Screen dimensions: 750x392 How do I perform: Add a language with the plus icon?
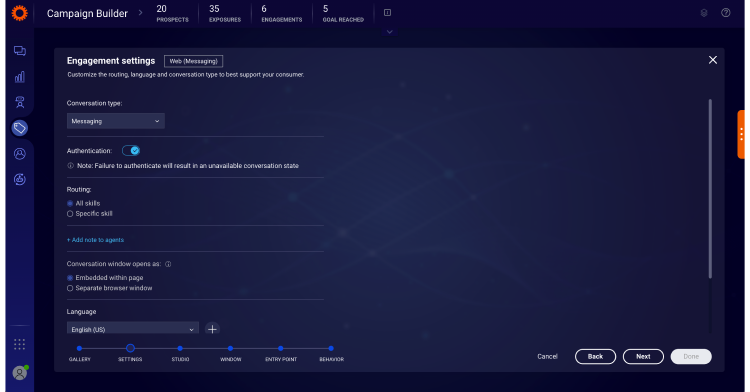click(x=212, y=329)
